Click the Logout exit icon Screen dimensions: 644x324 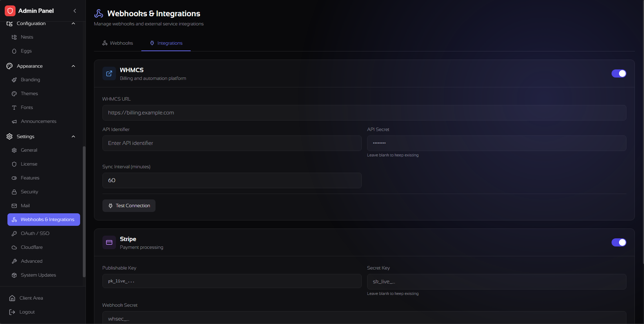pyautogui.click(x=12, y=312)
